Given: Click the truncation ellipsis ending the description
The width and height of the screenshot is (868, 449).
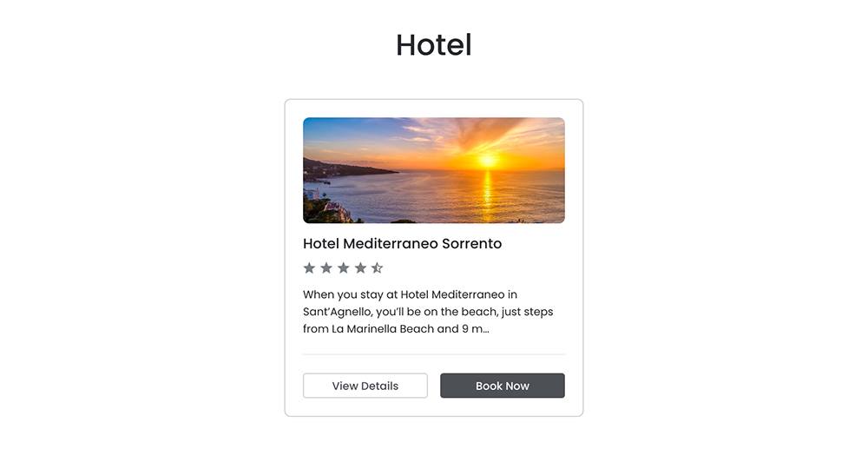Looking at the screenshot, I should [x=484, y=330].
